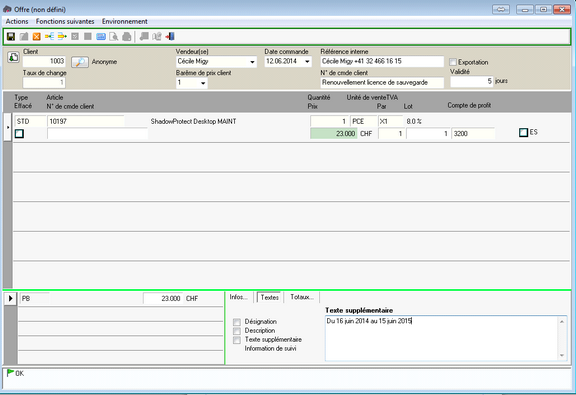Click the black row pointer beside PB line
Image resolution: width=576 pixels, height=395 pixels.
[10, 298]
